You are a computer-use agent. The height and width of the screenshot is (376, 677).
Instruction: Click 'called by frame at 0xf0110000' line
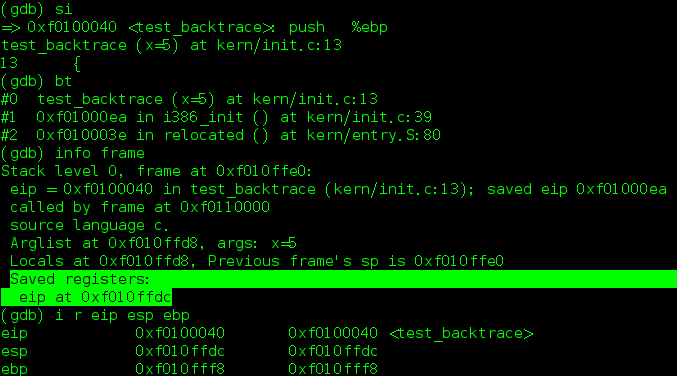click(140, 207)
